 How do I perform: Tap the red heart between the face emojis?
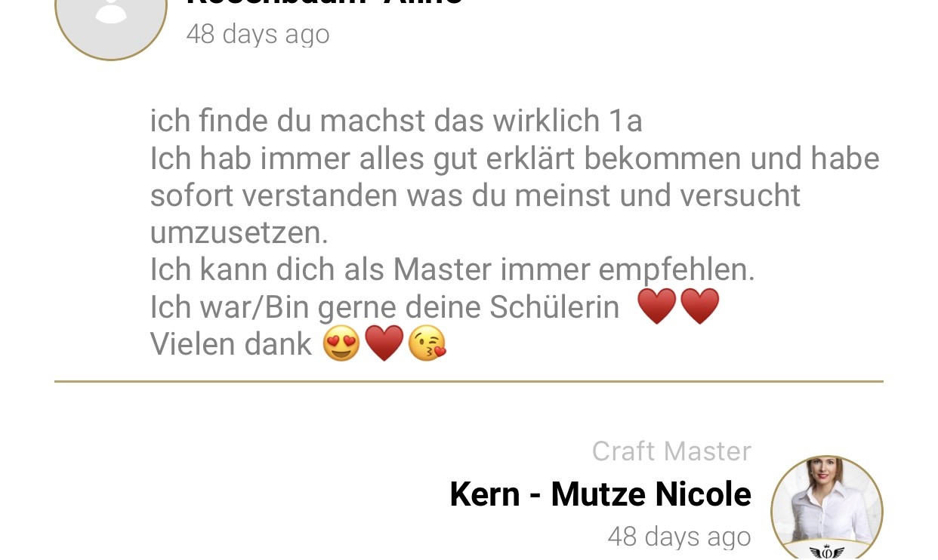(x=384, y=344)
